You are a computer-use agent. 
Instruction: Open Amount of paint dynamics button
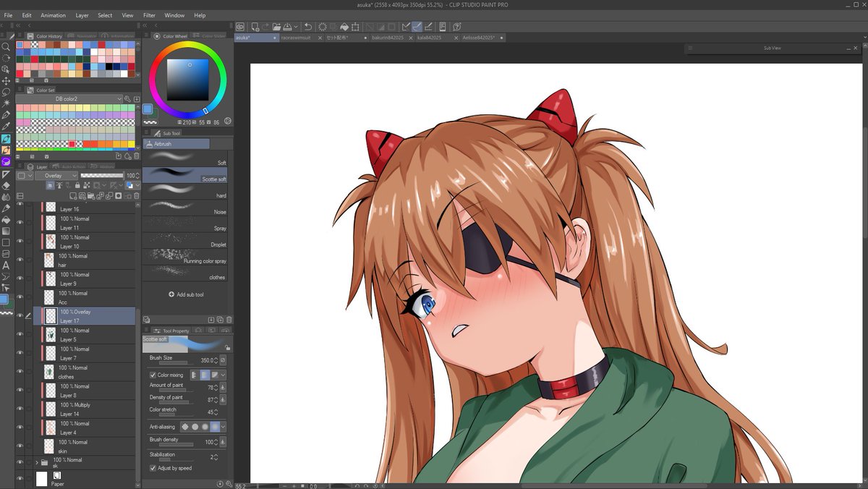pos(223,388)
